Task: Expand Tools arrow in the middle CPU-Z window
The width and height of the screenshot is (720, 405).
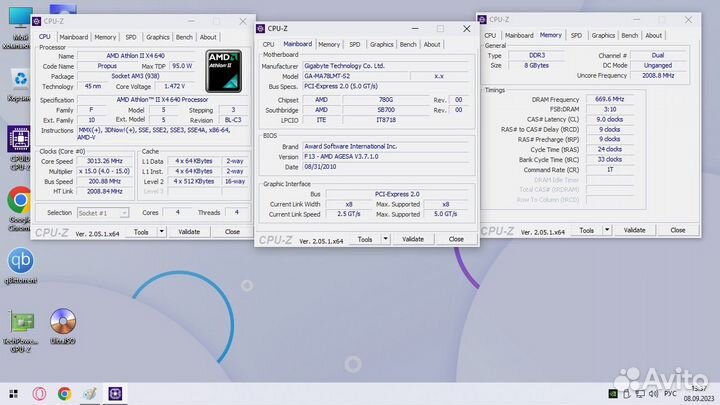Action: point(385,239)
